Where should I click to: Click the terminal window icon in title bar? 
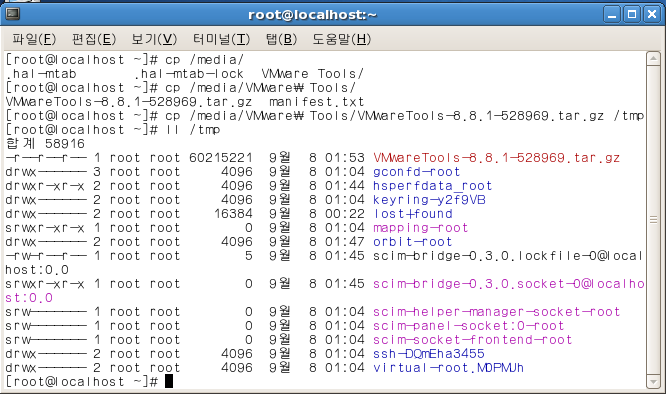[x=13, y=14]
